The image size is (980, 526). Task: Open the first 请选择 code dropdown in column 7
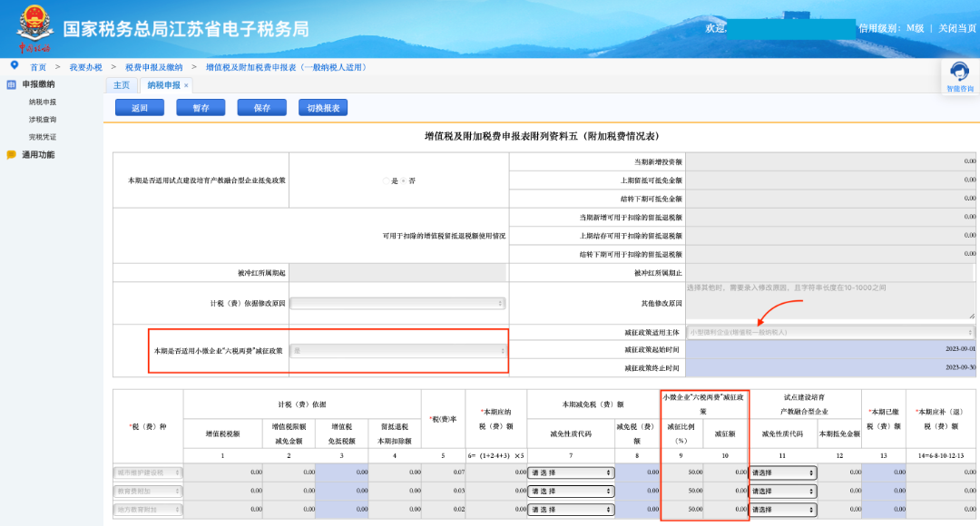coord(570,472)
